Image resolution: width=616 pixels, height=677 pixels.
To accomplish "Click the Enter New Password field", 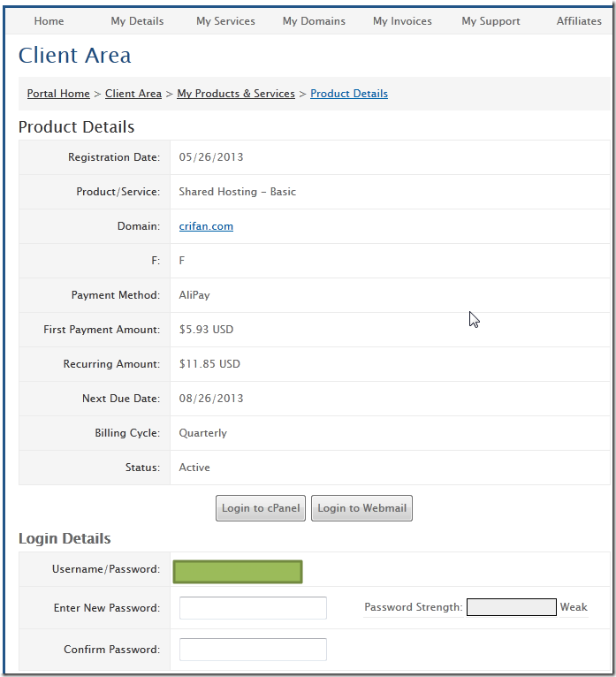I will point(253,608).
